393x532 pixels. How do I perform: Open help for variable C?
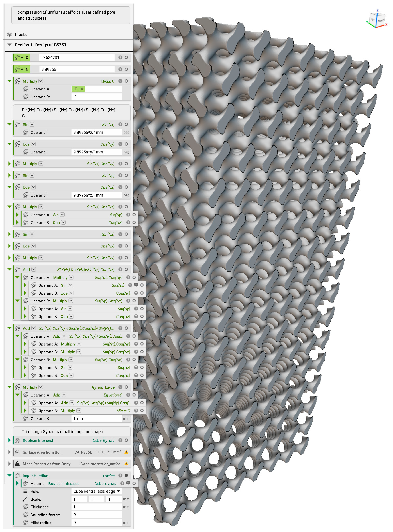(x=120, y=57)
